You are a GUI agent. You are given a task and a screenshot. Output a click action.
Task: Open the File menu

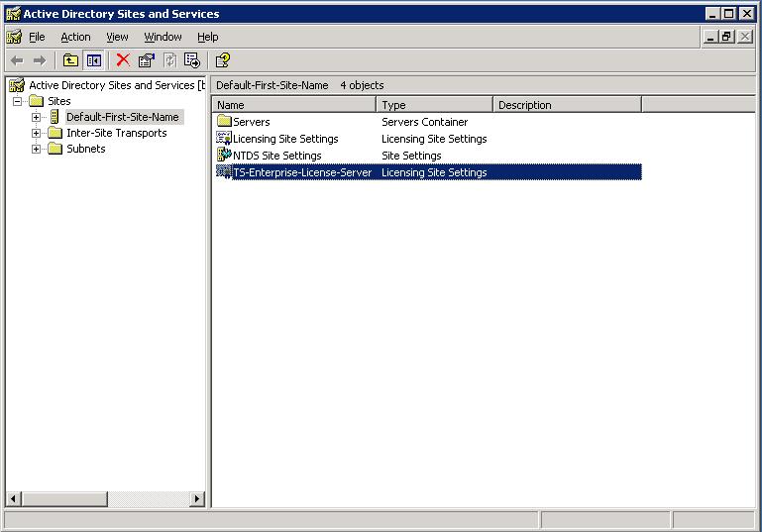pyautogui.click(x=37, y=37)
